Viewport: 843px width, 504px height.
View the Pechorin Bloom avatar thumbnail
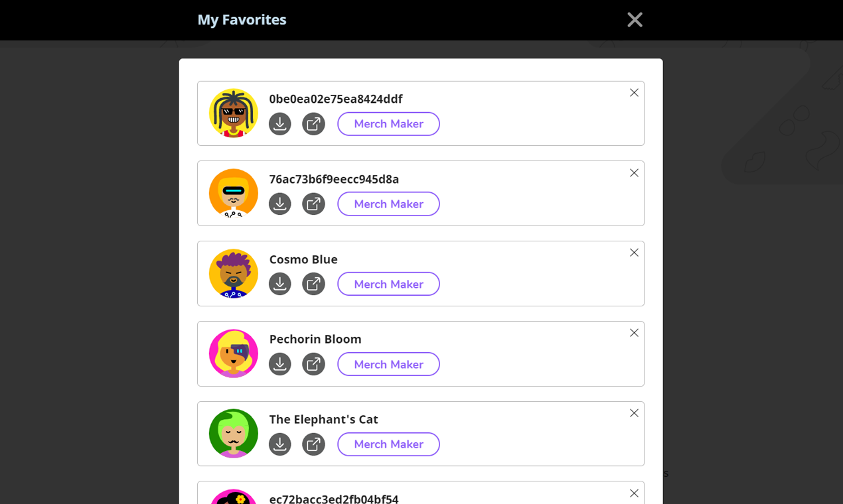click(x=234, y=353)
